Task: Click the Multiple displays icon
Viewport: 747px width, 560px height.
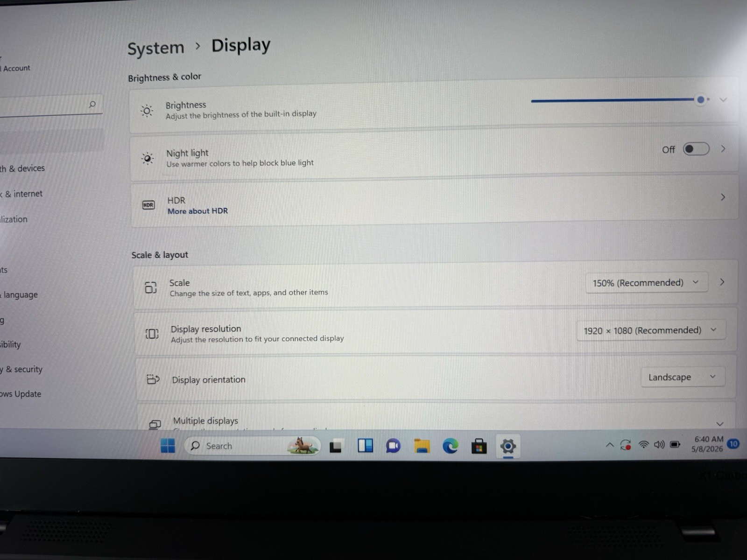Action: 155,424
